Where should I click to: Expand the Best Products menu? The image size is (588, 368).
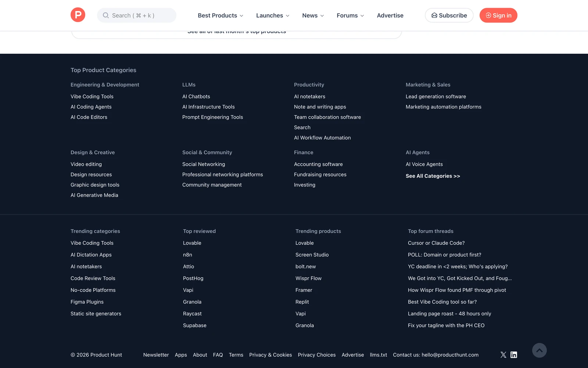pos(220,15)
